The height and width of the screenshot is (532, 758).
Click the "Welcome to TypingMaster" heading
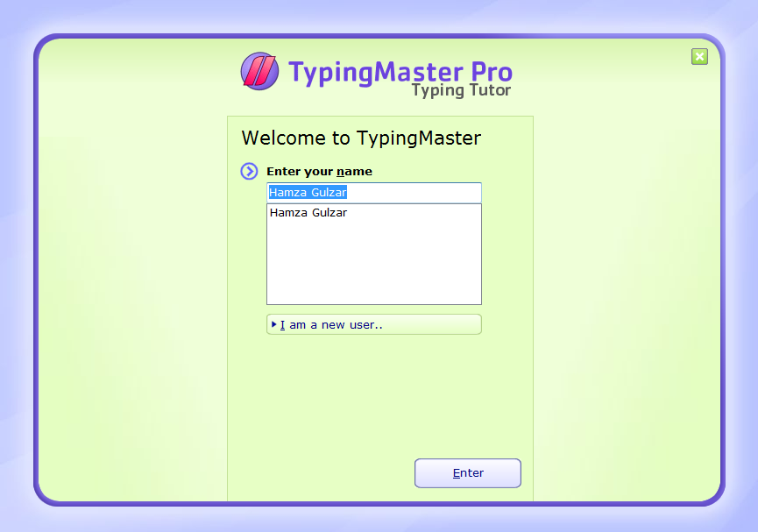click(x=361, y=138)
